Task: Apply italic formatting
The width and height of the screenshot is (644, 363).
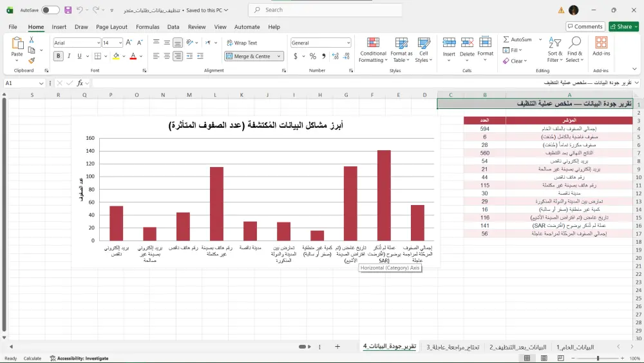Action: tap(69, 56)
